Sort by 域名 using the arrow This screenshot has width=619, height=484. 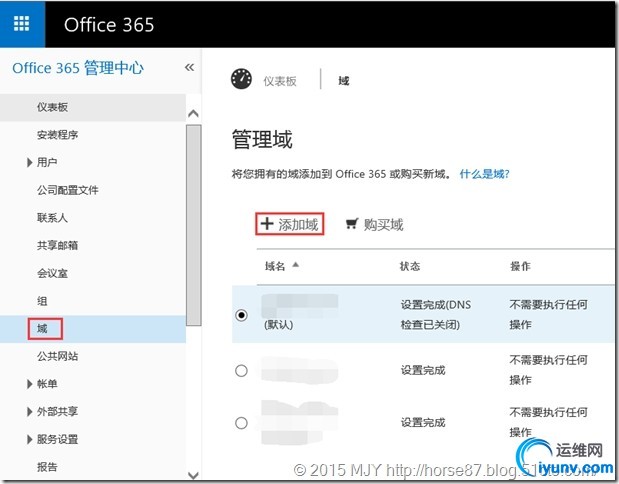tap(296, 265)
